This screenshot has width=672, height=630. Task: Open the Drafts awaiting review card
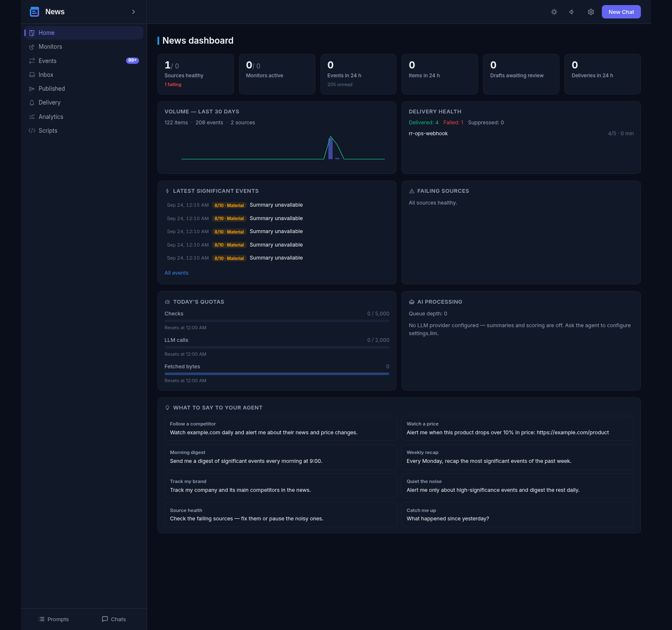(x=521, y=74)
